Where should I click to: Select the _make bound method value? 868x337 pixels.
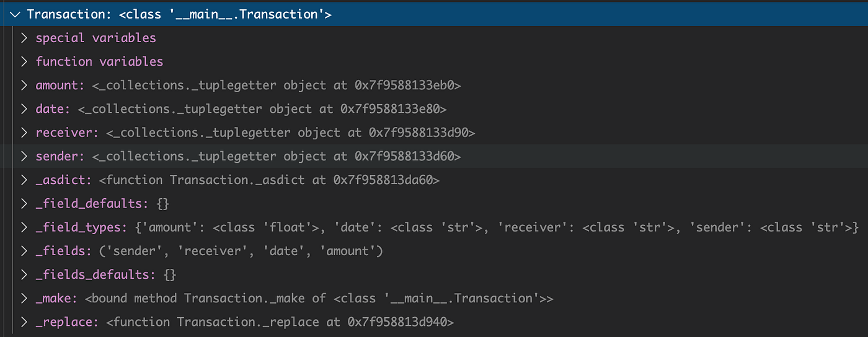tap(319, 299)
